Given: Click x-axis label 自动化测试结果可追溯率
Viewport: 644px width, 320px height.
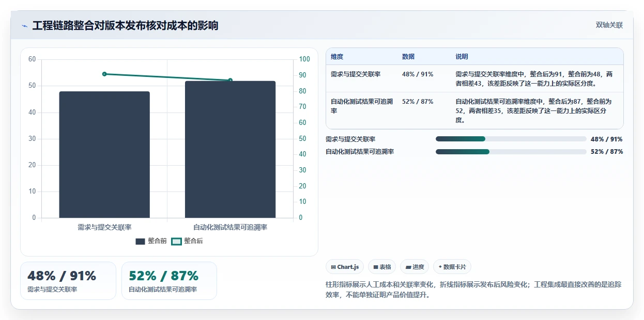Looking at the screenshot, I should [x=230, y=227].
